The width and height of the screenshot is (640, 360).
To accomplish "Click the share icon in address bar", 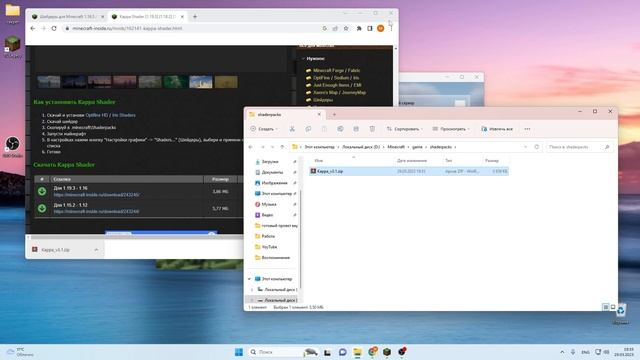I will pos(335,29).
